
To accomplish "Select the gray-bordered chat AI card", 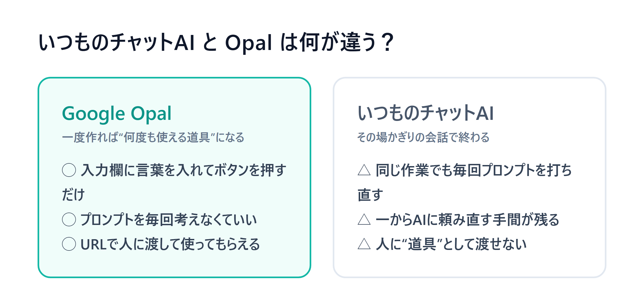I will (469, 177).
